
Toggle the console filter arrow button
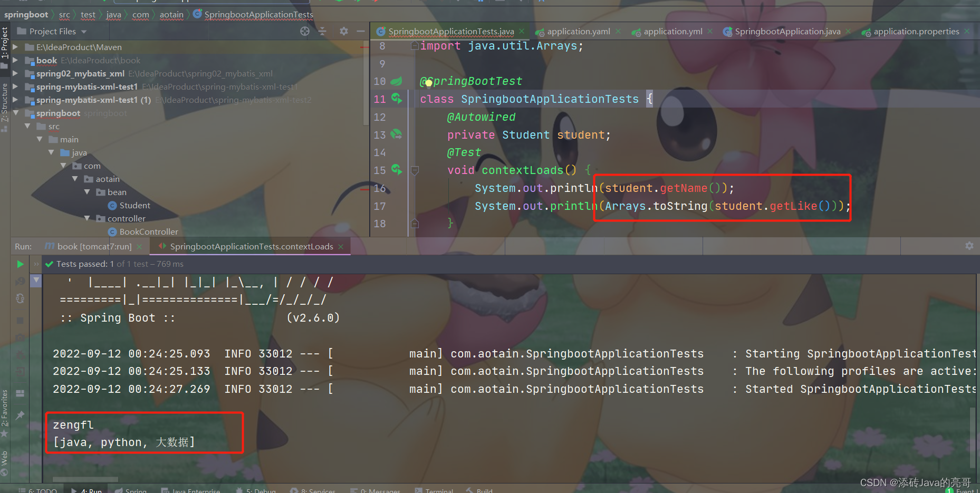pyautogui.click(x=36, y=281)
